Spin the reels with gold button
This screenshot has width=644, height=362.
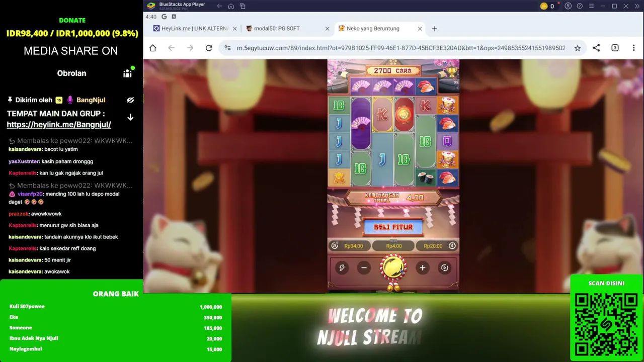393,267
